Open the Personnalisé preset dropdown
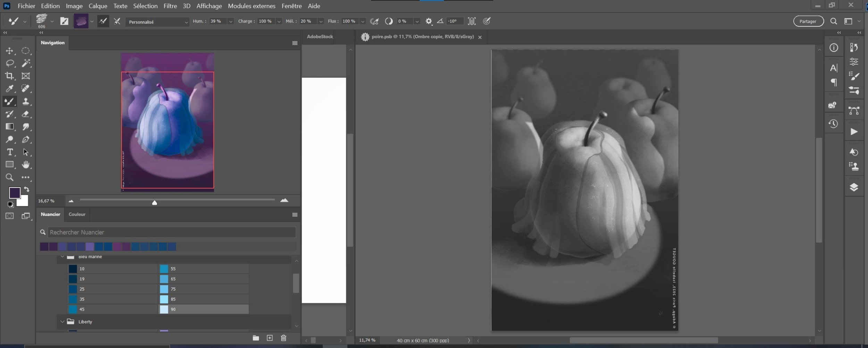This screenshot has width=868, height=348. click(157, 22)
